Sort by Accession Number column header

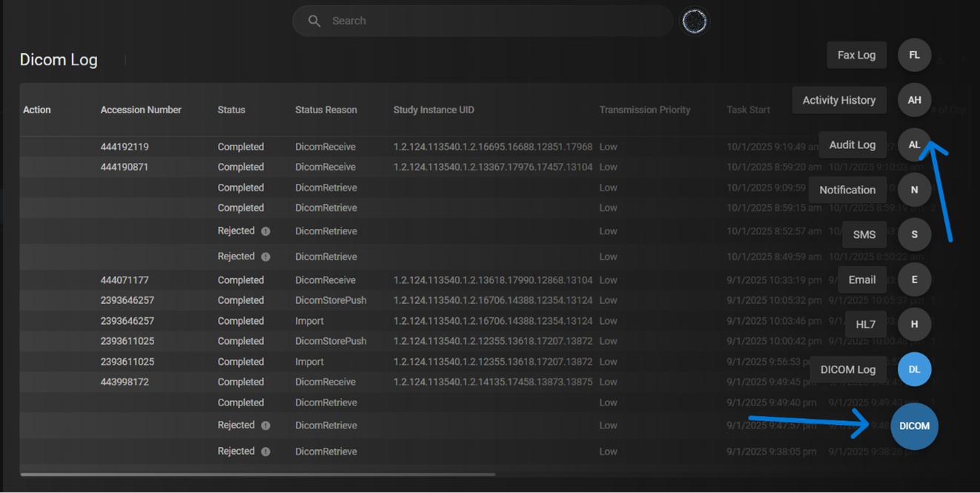141,110
